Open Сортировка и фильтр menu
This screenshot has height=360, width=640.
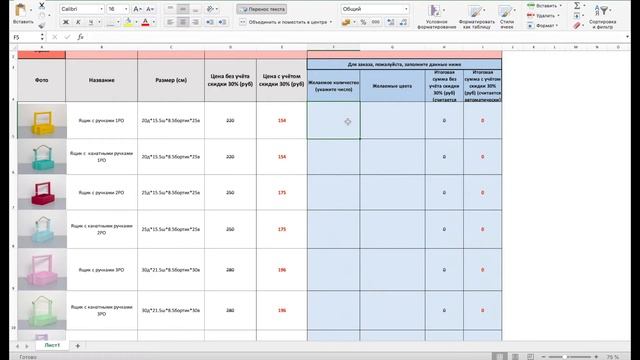coord(602,16)
